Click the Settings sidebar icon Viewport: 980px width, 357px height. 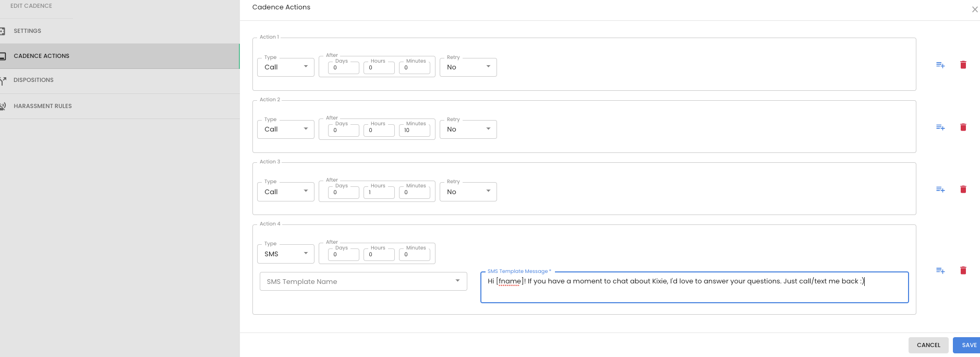coord(2,31)
